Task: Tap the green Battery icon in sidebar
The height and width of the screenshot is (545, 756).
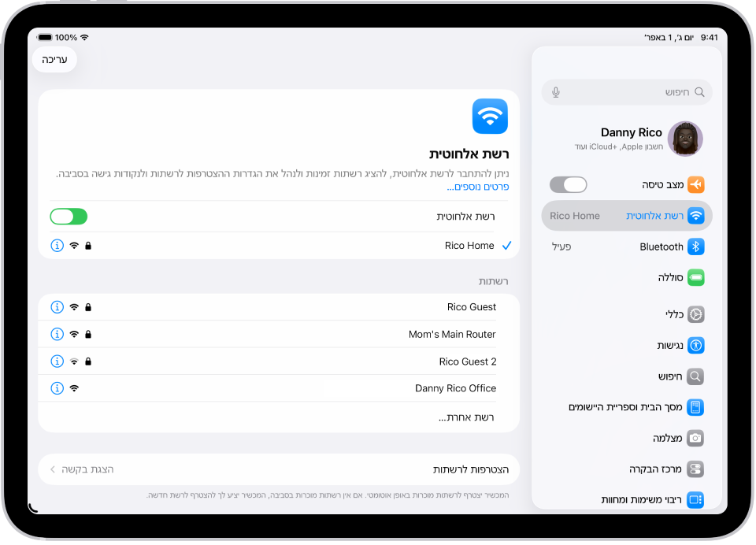Action: [x=695, y=278]
